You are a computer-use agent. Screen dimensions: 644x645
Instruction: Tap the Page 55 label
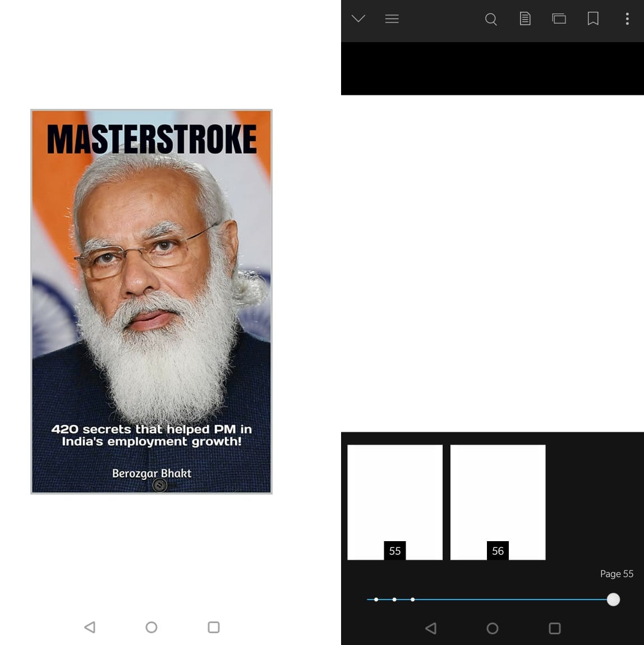point(617,574)
